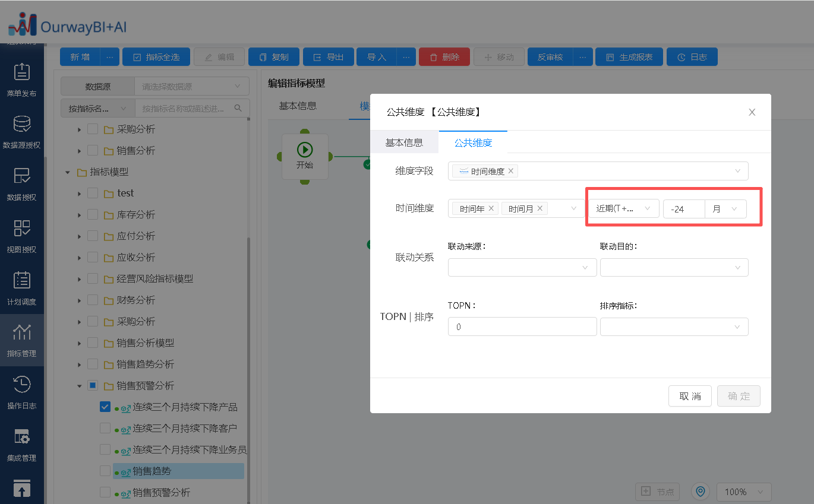Image resolution: width=814 pixels, height=504 pixels.
Task: Open the 排序指标 dropdown
Action: (x=674, y=327)
